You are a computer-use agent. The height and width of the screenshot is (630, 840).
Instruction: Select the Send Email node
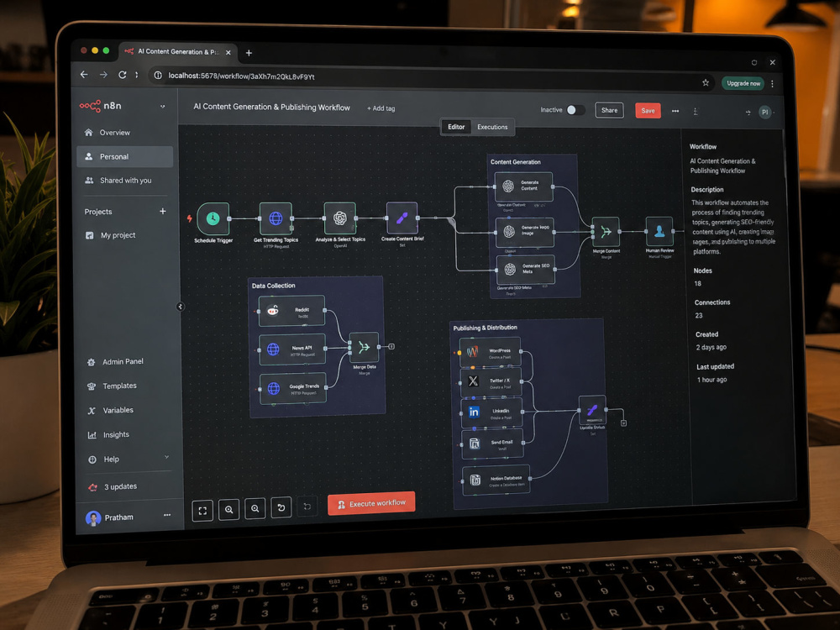click(x=492, y=444)
